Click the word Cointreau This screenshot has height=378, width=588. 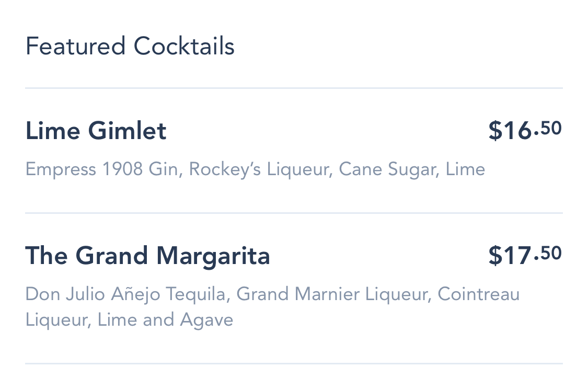tap(478, 294)
